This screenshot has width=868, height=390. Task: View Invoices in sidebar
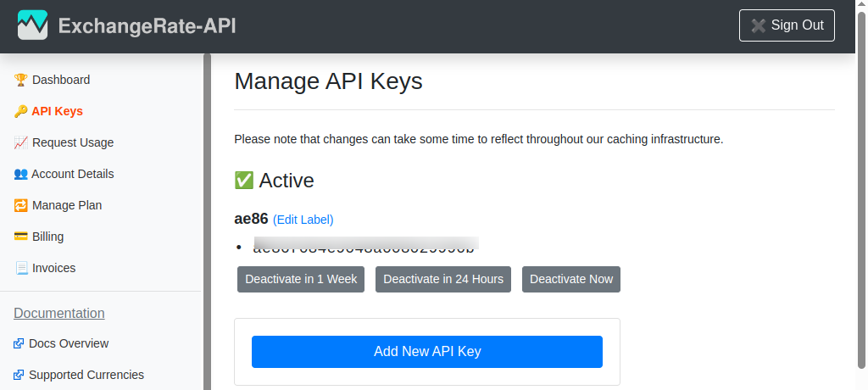tap(53, 268)
